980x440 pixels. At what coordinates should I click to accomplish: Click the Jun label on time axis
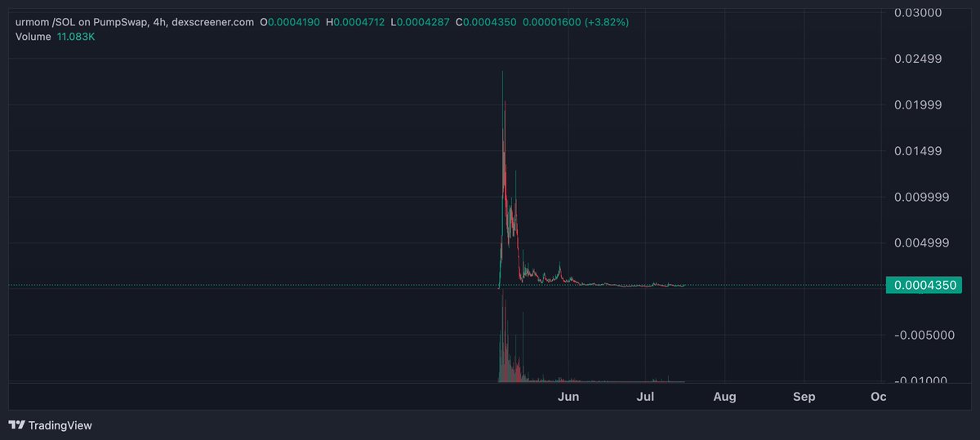click(568, 397)
